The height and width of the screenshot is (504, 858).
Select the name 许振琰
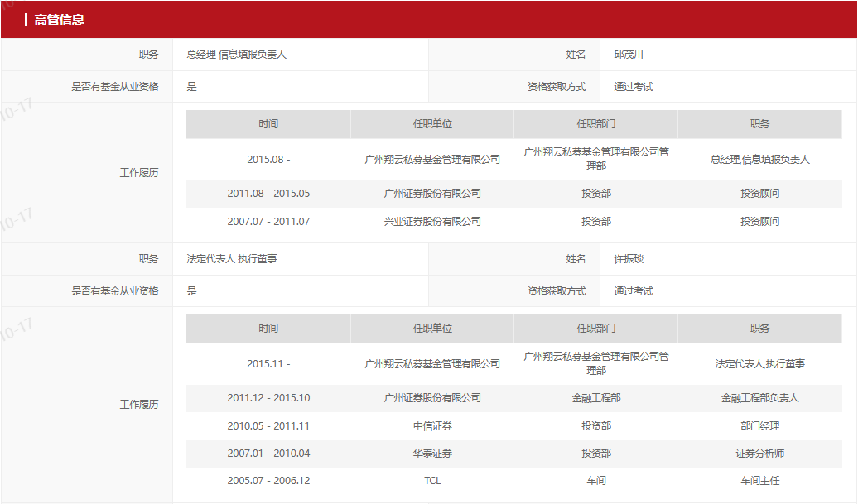[x=629, y=258]
